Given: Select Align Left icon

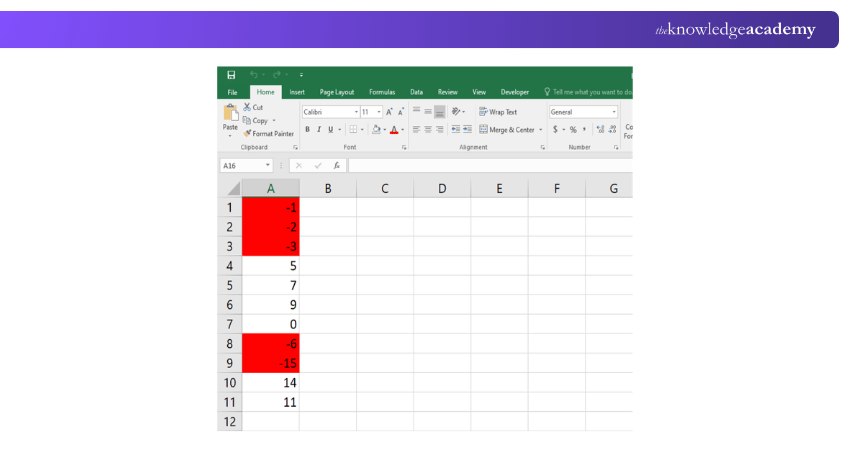Looking at the screenshot, I should click(x=416, y=130).
